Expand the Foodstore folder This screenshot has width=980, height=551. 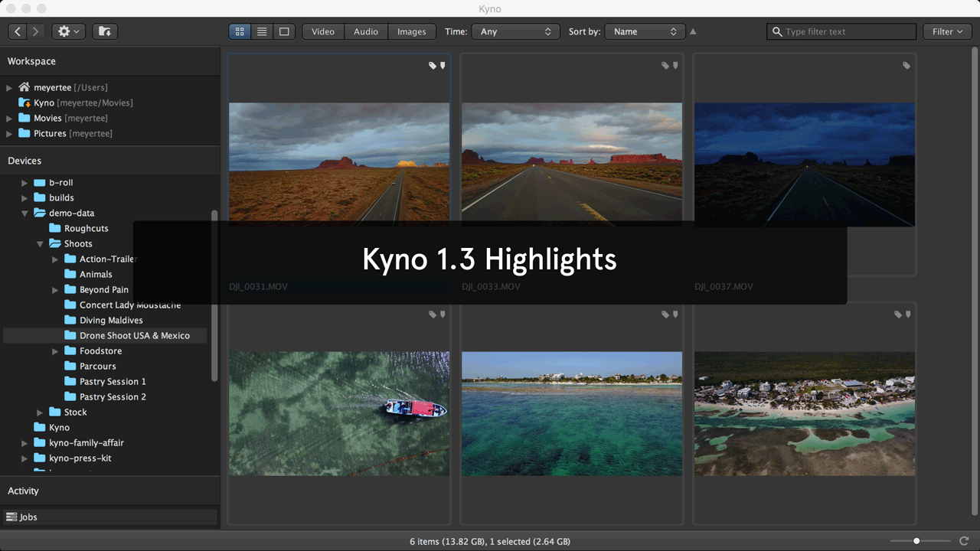[55, 351]
